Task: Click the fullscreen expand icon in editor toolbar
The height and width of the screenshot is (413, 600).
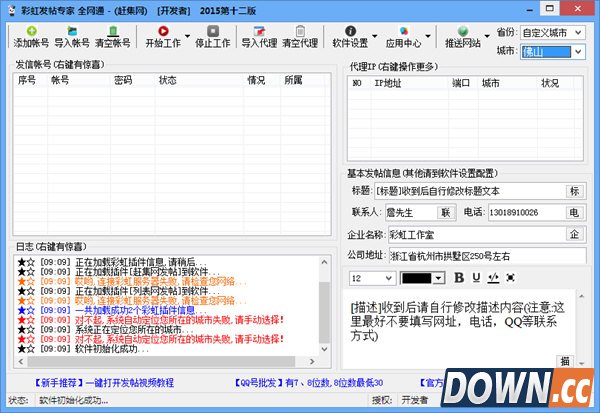Action: (x=510, y=278)
